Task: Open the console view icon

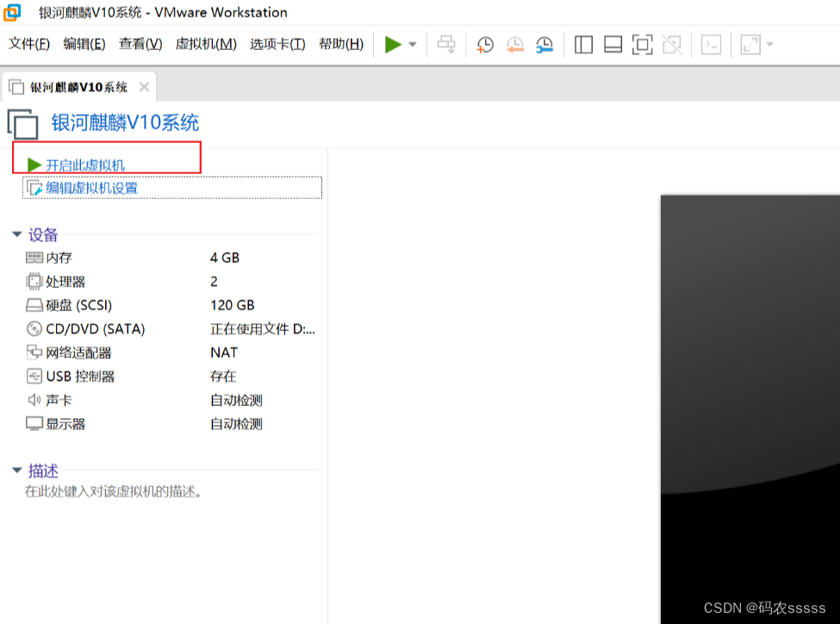Action: [711, 45]
